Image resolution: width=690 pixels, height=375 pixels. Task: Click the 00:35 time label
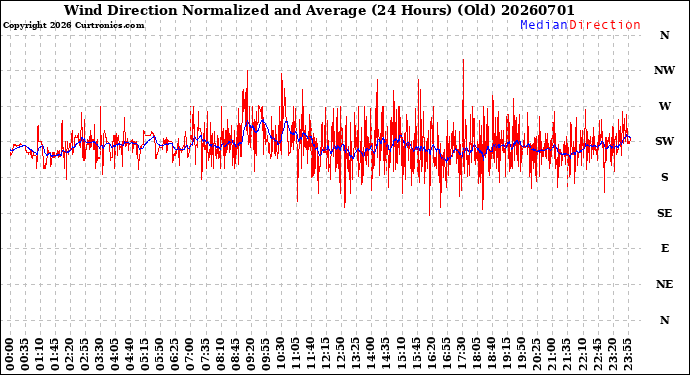point(25,354)
